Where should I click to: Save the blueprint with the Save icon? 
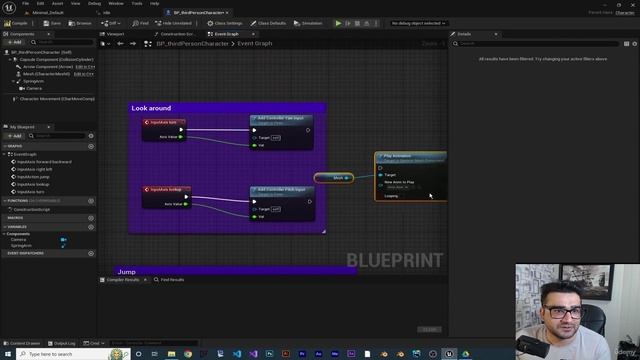52,23
